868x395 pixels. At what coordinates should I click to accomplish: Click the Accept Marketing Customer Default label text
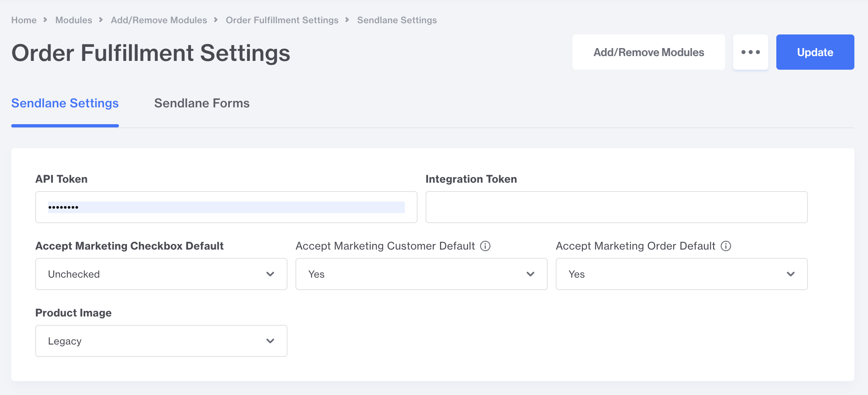385,246
